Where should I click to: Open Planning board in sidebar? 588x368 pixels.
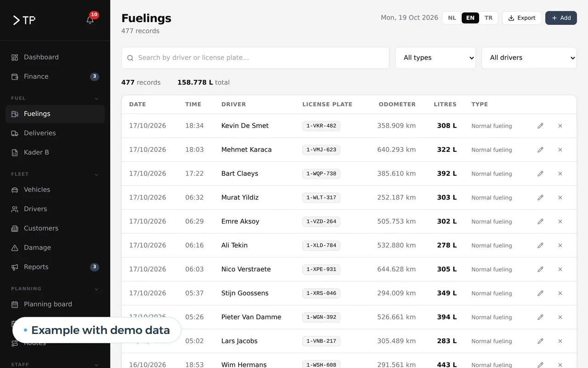[55, 305]
